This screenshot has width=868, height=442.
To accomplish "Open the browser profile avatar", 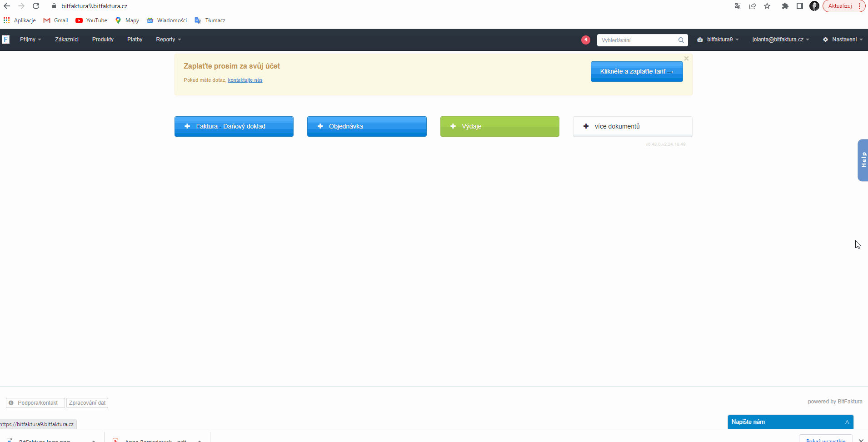I will coord(814,6).
